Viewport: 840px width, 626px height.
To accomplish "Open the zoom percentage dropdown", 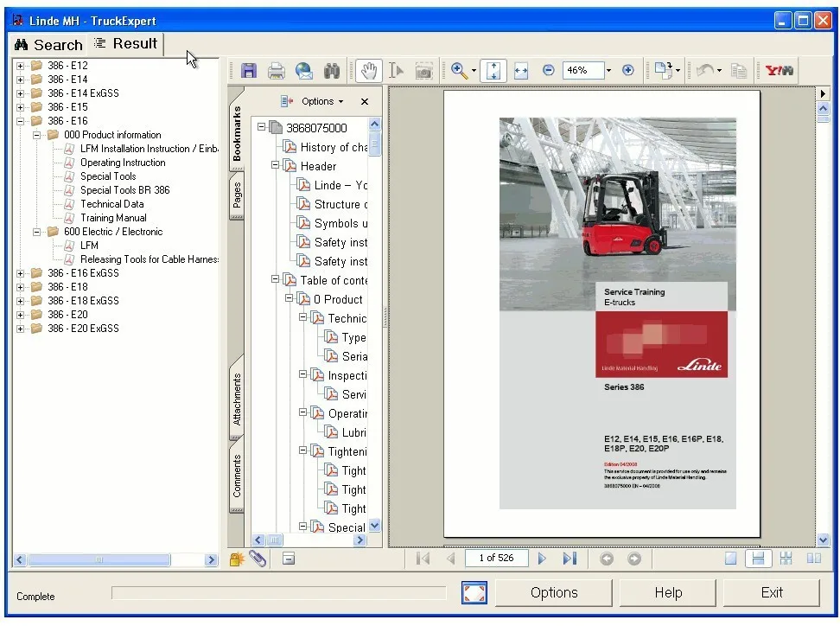I will click(608, 70).
